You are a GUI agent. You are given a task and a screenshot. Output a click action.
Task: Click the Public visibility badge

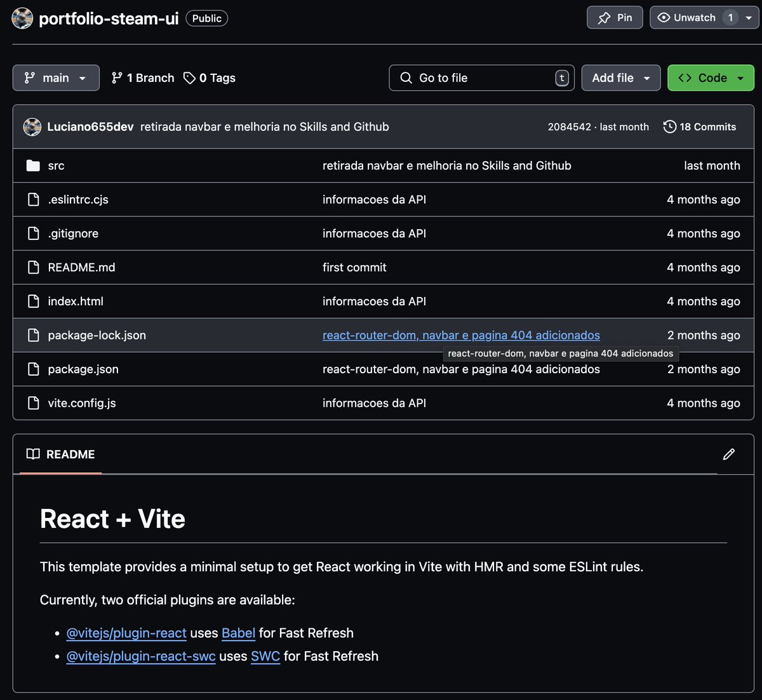[x=207, y=18]
